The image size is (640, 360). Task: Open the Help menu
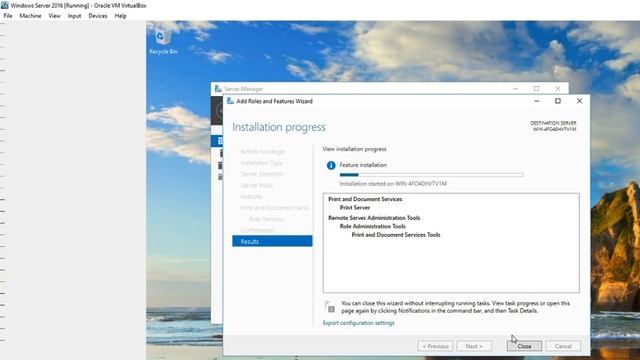click(x=120, y=16)
